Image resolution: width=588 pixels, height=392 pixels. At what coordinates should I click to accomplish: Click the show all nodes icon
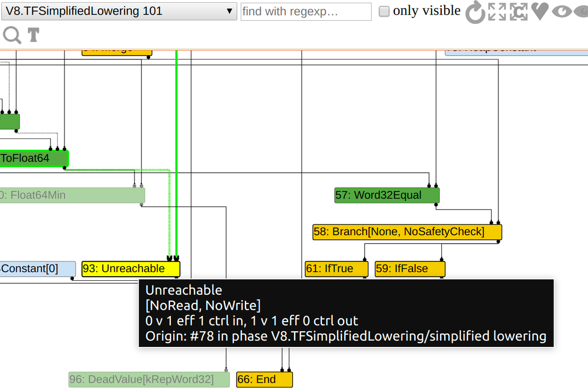pyautogui.click(x=497, y=11)
